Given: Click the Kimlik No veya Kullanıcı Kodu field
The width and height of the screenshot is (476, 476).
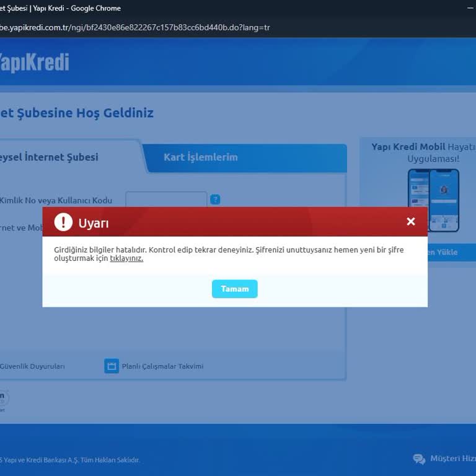Looking at the screenshot, I should (x=166, y=200).
